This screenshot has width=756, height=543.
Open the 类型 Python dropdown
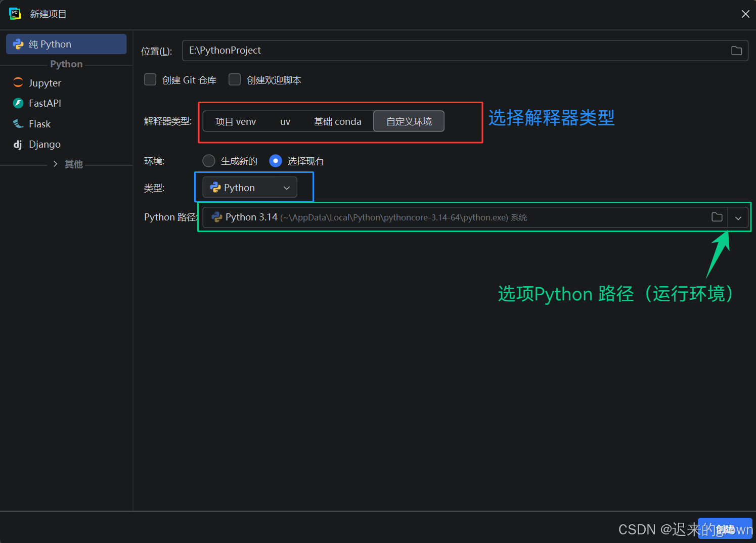tap(250, 188)
